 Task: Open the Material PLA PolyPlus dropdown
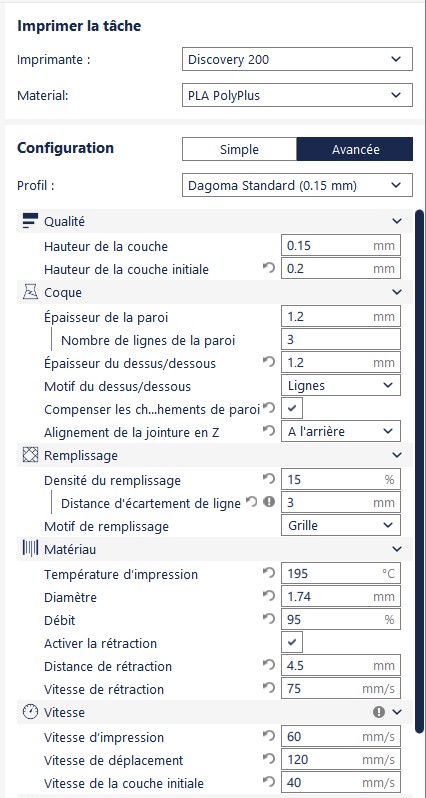click(x=297, y=95)
